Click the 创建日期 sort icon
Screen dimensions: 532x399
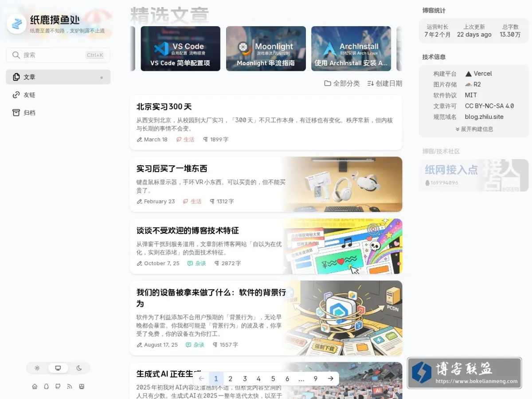tap(371, 83)
